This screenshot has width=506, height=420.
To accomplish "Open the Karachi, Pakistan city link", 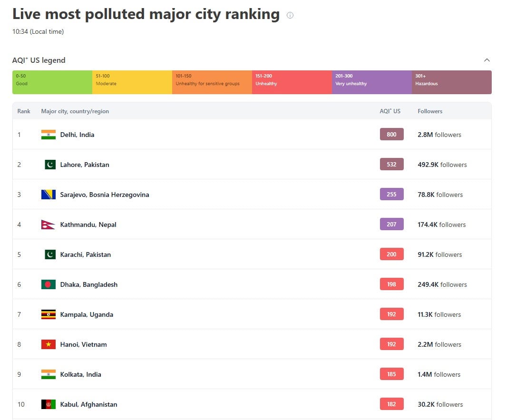I will coord(85,254).
